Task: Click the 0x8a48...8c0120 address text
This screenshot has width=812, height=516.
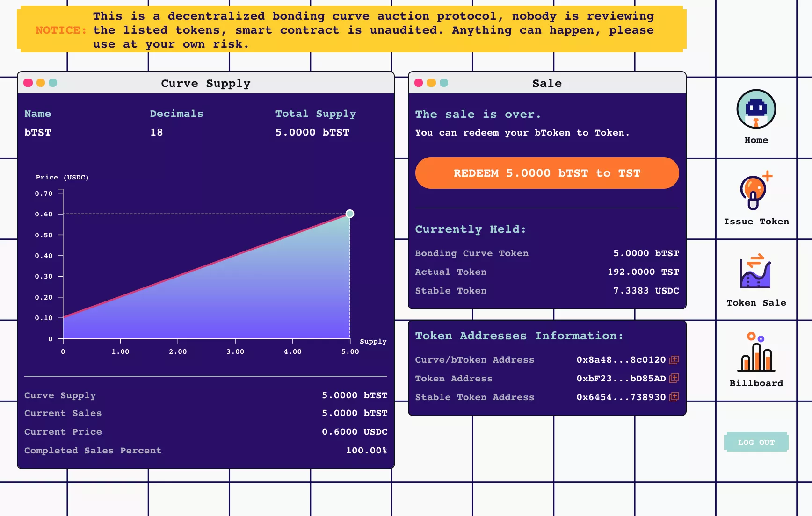Action: coord(621,360)
